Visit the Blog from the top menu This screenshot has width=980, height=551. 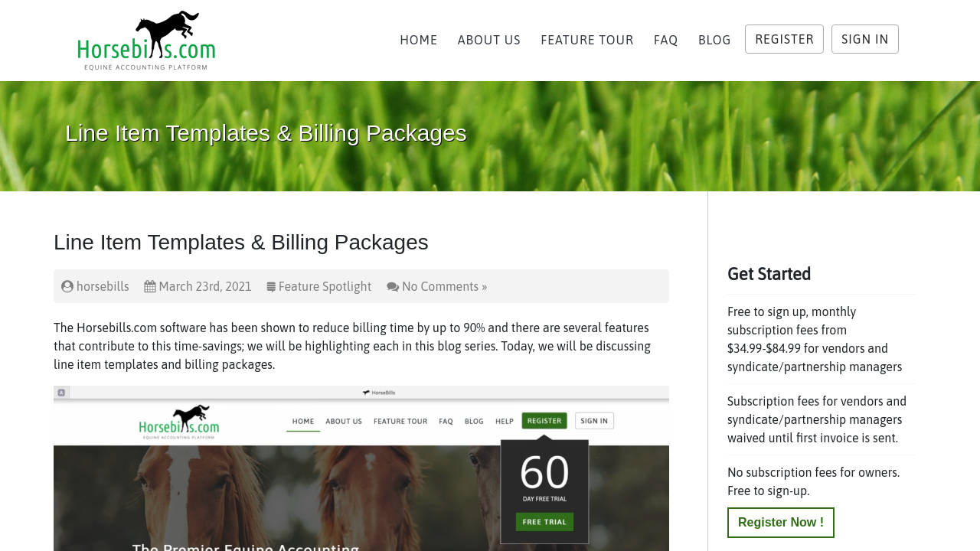pyautogui.click(x=714, y=40)
